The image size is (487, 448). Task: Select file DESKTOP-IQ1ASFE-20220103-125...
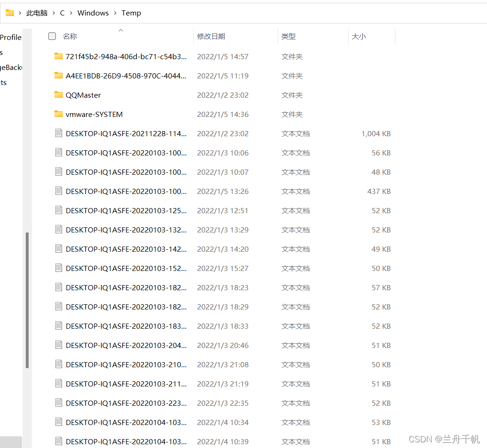pos(126,211)
